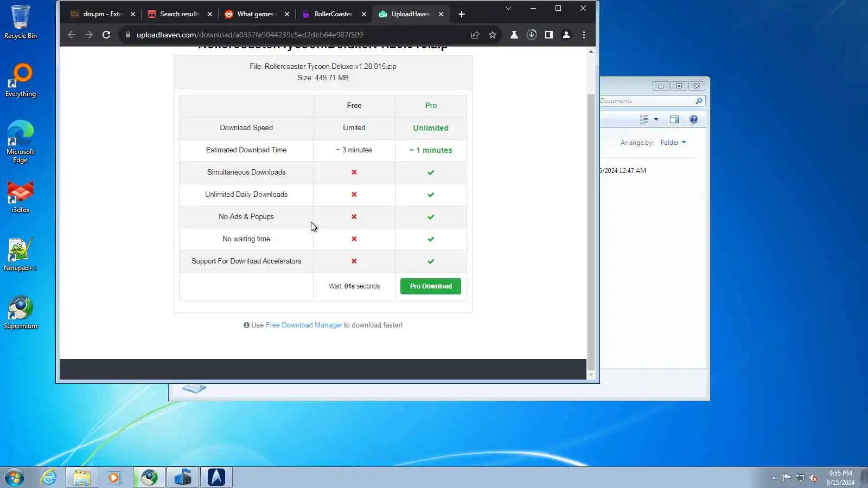The width and height of the screenshot is (868, 488).
Task: Click the scrollbar down arrow in browser
Action: tap(591, 375)
